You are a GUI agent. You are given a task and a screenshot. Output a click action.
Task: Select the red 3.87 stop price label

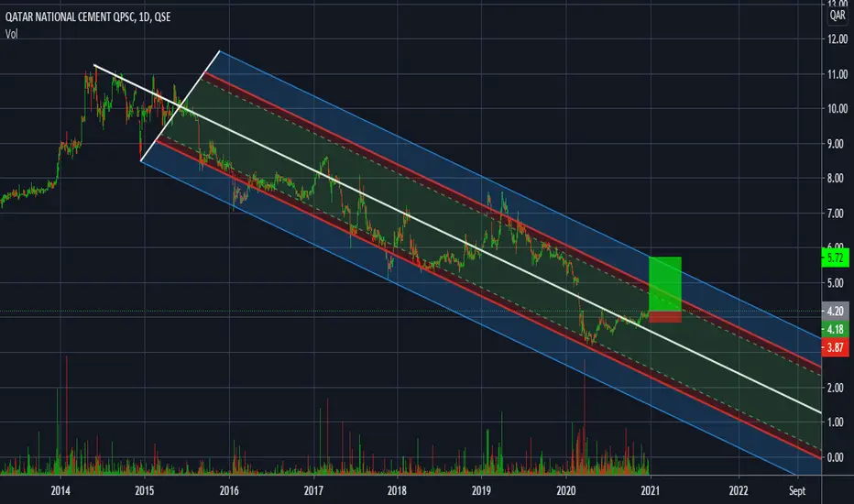[x=835, y=347]
